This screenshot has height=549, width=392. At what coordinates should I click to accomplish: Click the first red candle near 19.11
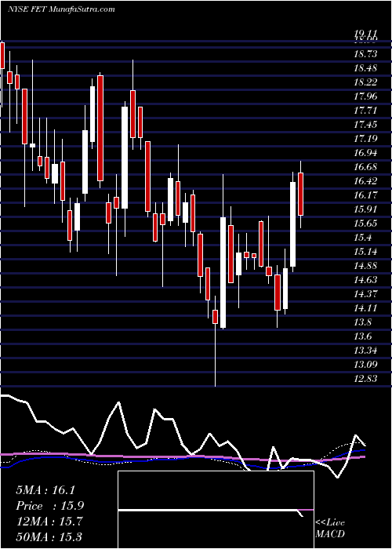coord(2,56)
